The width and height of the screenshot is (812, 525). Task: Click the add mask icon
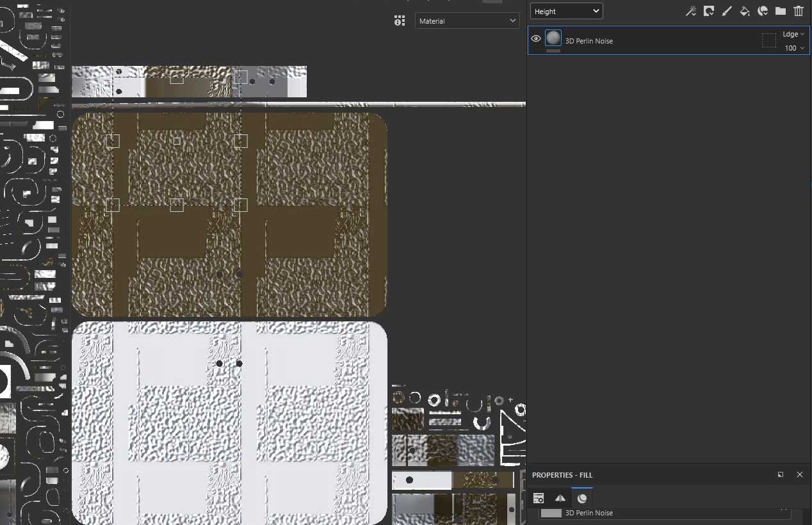coord(709,11)
